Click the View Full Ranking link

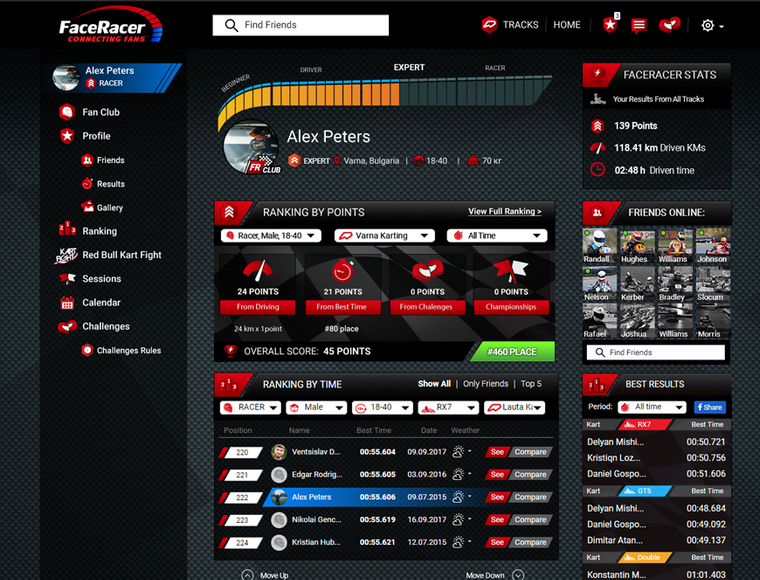pyautogui.click(x=505, y=211)
